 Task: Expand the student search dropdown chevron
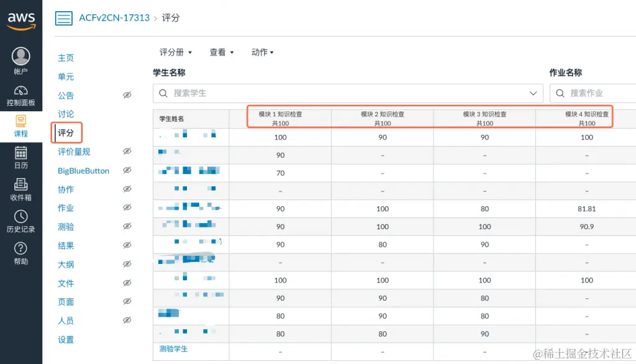click(533, 93)
